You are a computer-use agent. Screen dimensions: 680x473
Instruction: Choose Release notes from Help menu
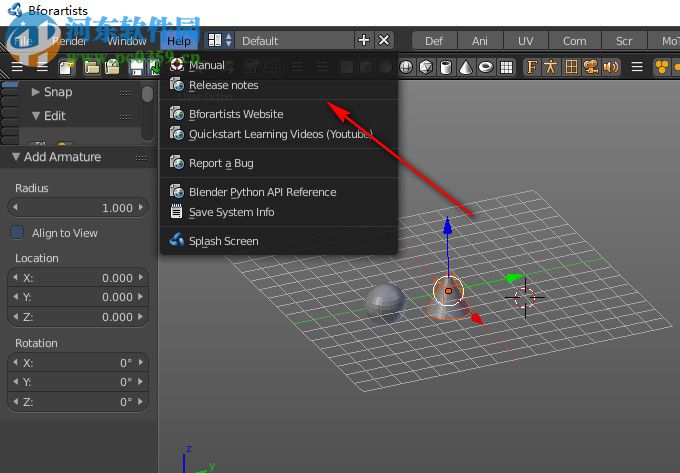[279, 85]
